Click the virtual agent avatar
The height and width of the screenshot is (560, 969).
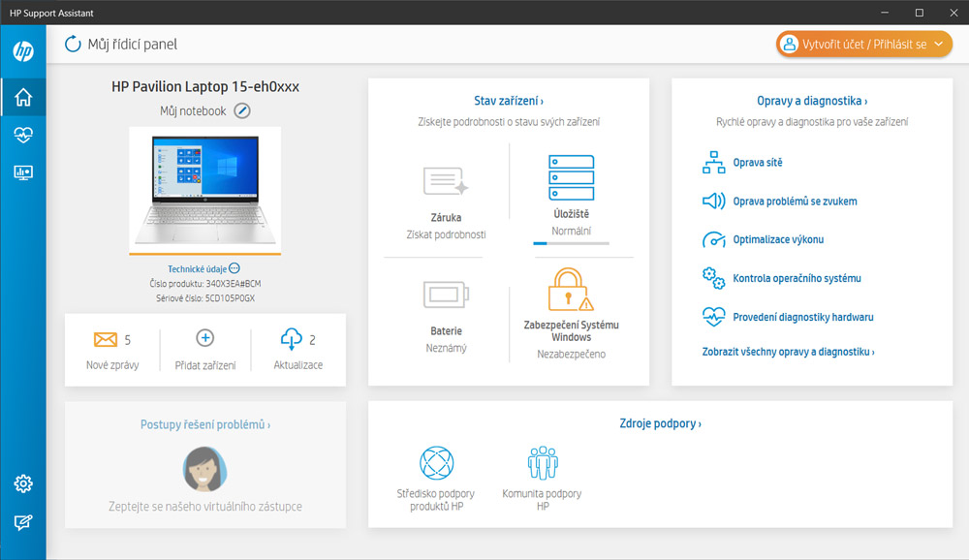[x=205, y=469]
